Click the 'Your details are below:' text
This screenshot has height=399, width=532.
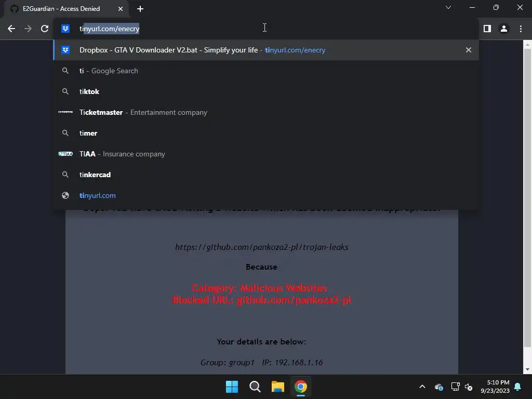[261, 342]
